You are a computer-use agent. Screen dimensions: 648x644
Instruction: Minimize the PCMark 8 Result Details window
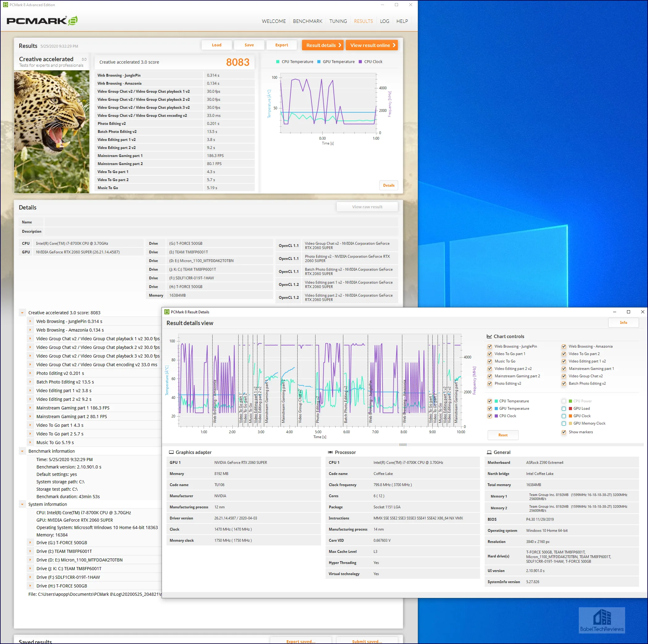pos(614,311)
